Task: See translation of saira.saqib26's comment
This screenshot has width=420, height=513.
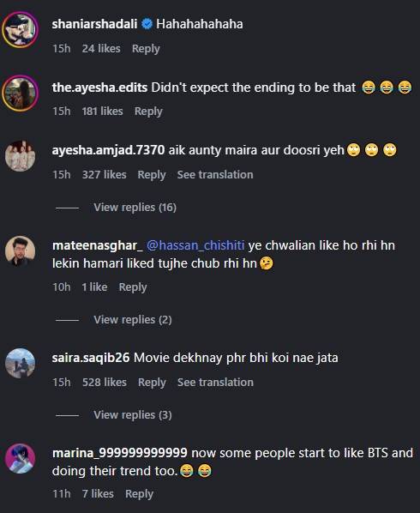Action: tap(215, 382)
